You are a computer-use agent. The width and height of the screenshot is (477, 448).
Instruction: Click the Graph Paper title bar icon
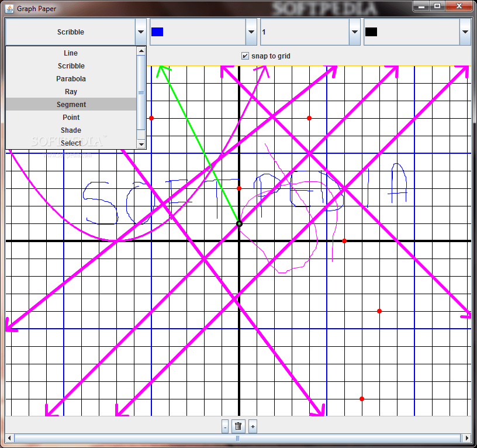[8, 8]
